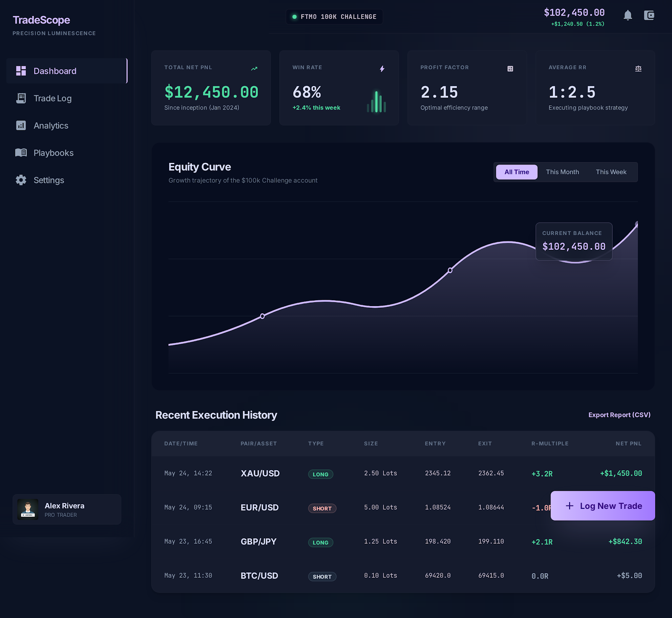This screenshot has height=618, width=672.
Task: Click the Settings gear icon in sidebar
Action: [x=21, y=180]
